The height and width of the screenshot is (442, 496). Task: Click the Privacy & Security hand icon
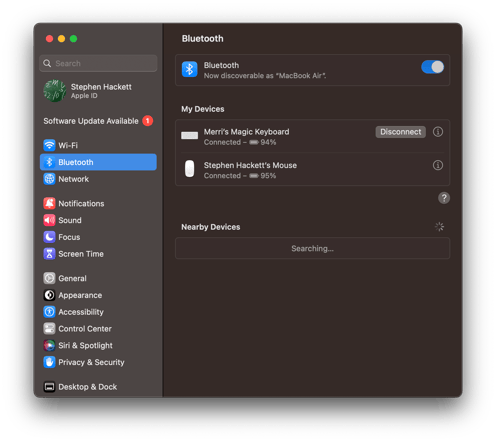[x=49, y=362]
